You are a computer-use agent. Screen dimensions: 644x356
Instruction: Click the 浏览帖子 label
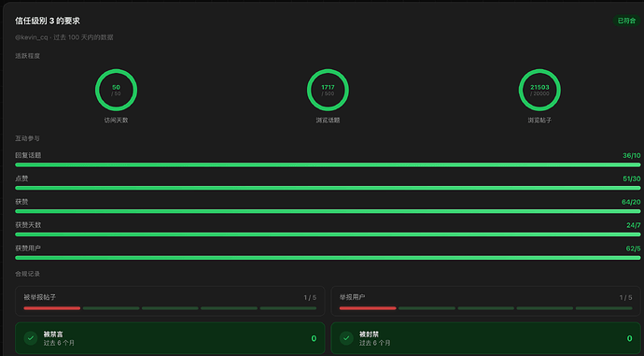(x=539, y=120)
